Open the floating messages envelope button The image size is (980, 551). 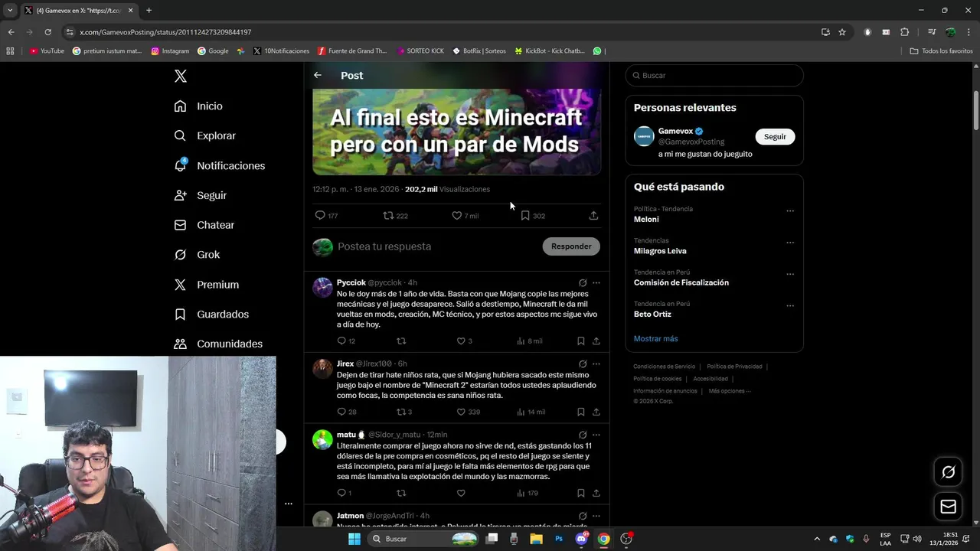(949, 507)
